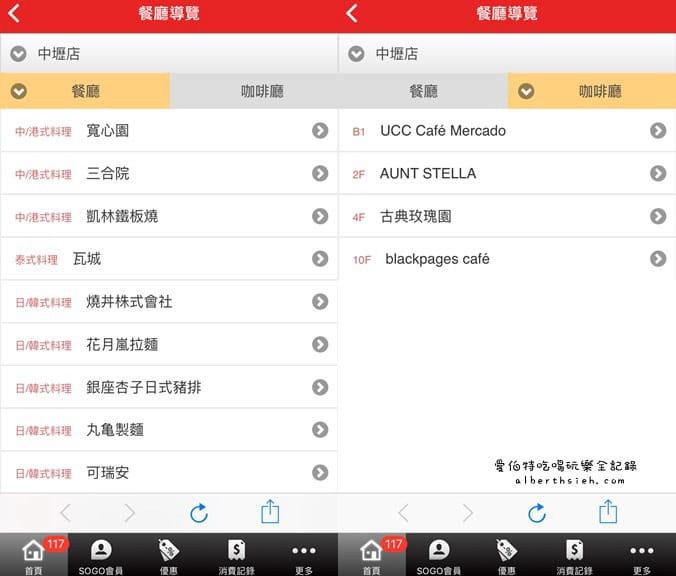
Task: Reload page on left screen
Action: 199,513
